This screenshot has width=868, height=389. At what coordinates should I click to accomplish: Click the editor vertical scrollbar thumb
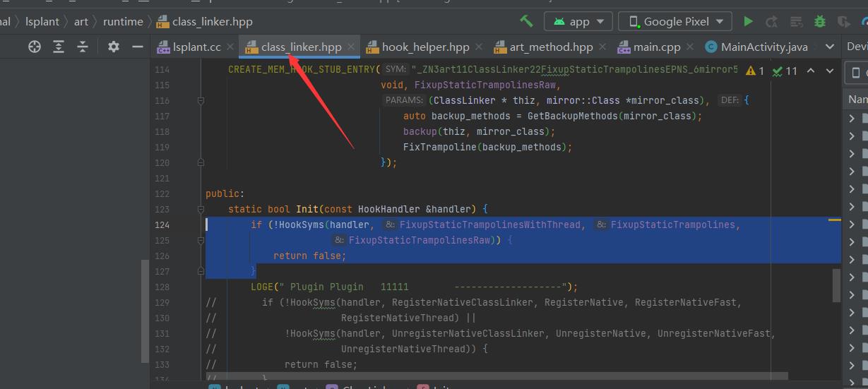pos(836,285)
